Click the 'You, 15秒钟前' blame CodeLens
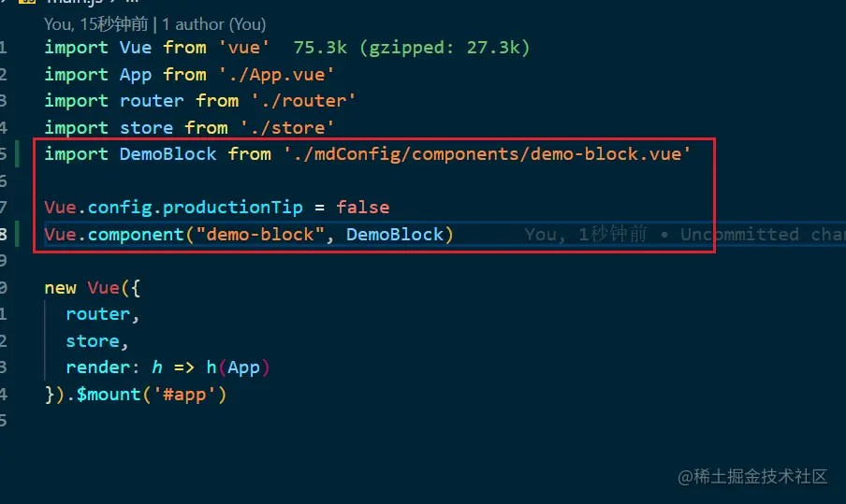The height and width of the screenshot is (504, 846). 95,24
